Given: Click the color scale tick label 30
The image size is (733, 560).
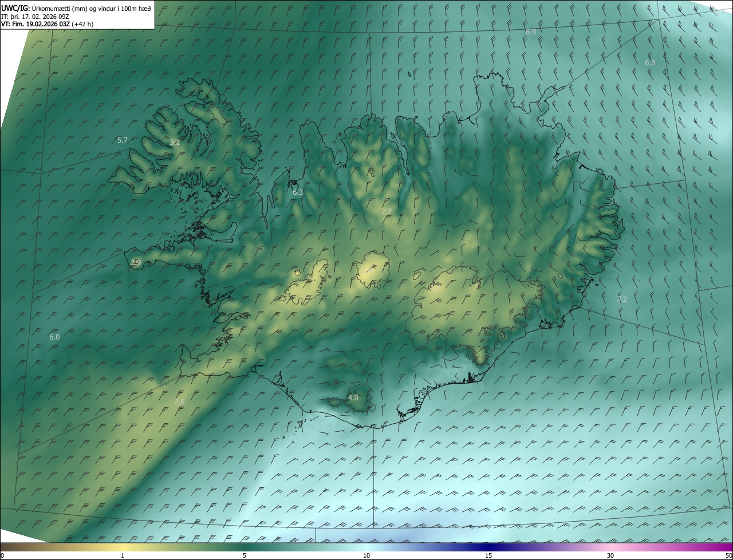Looking at the screenshot, I should (x=610, y=555).
